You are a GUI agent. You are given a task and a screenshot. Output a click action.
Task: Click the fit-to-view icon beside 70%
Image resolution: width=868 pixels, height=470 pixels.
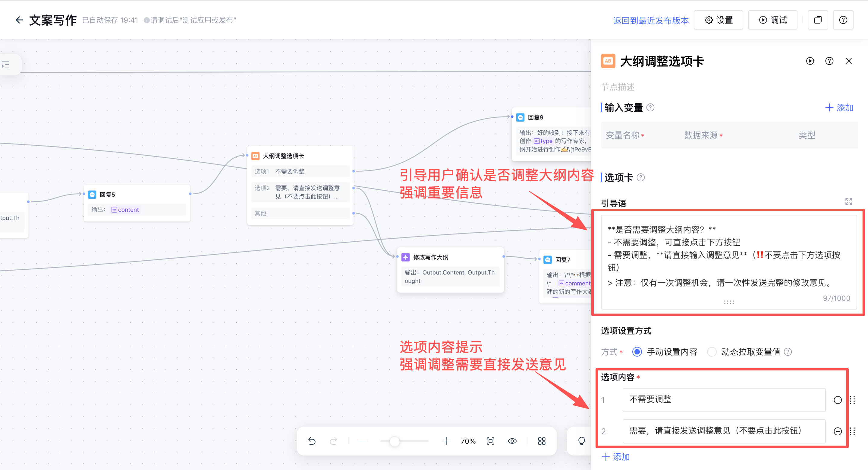click(x=491, y=441)
